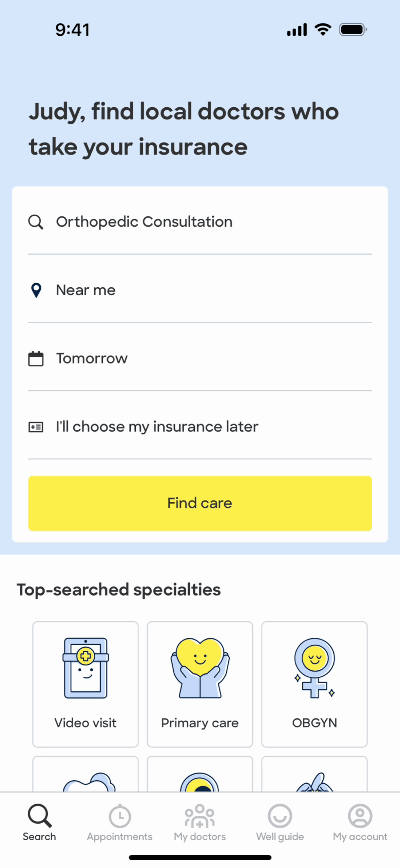Tap the partially visible eye specialty tile
Screen dimensions: 400x868
click(200, 774)
